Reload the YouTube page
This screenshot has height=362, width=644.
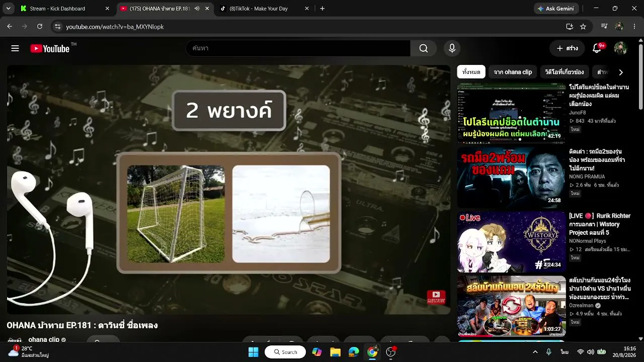tap(40, 27)
